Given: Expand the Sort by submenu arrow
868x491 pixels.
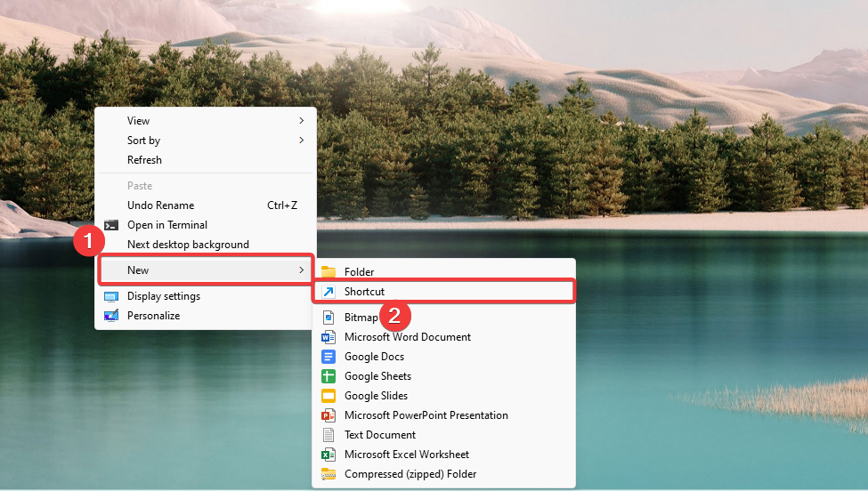Looking at the screenshot, I should click(302, 140).
